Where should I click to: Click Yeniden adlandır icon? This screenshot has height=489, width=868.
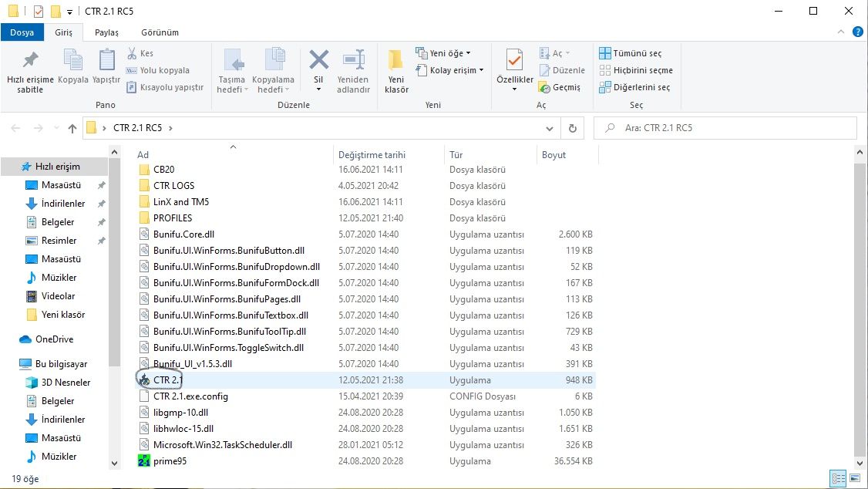click(x=353, y=60)
